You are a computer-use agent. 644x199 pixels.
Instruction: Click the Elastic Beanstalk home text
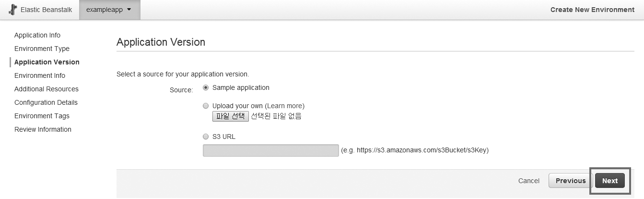pyautogui.click(x=46, y=10)
